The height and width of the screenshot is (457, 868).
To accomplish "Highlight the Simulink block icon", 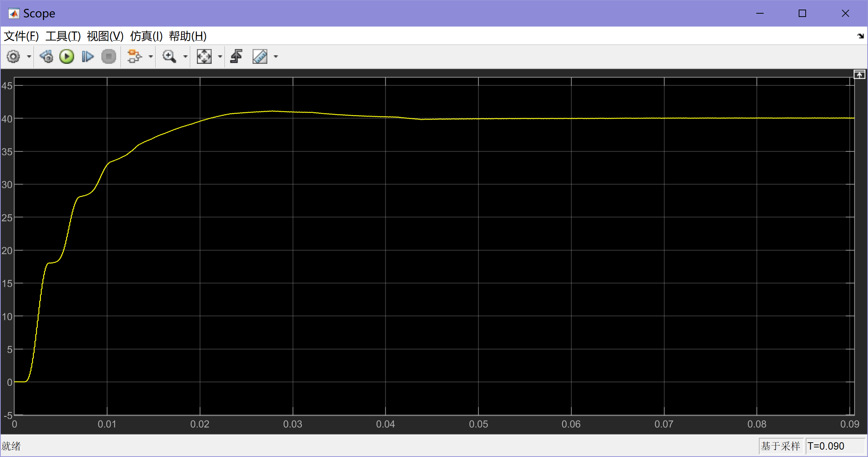I will 134,56.
